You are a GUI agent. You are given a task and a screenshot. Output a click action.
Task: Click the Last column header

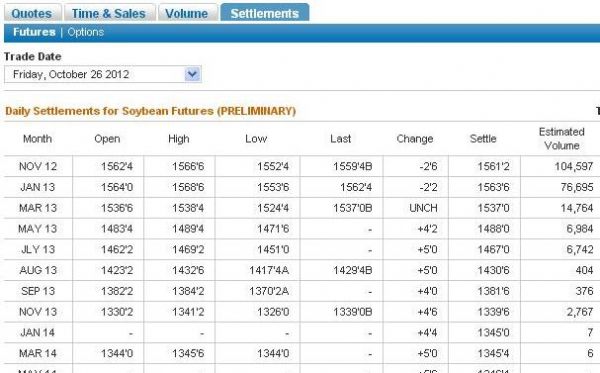341,138
